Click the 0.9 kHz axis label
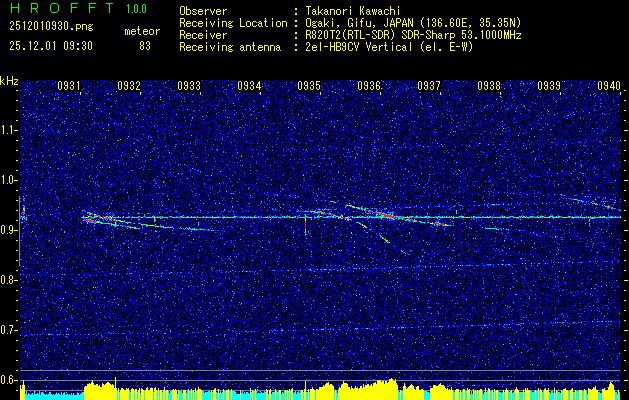 coord(9,230)
